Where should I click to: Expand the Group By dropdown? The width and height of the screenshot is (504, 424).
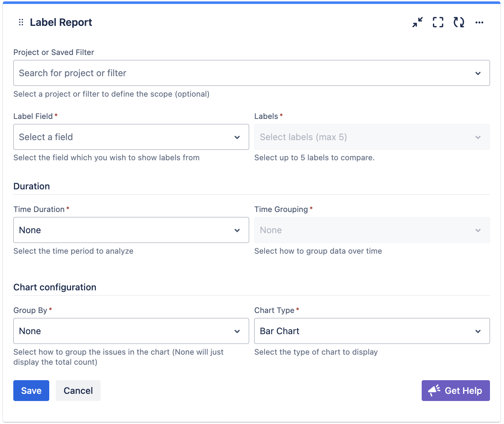[x=131, y=331]
